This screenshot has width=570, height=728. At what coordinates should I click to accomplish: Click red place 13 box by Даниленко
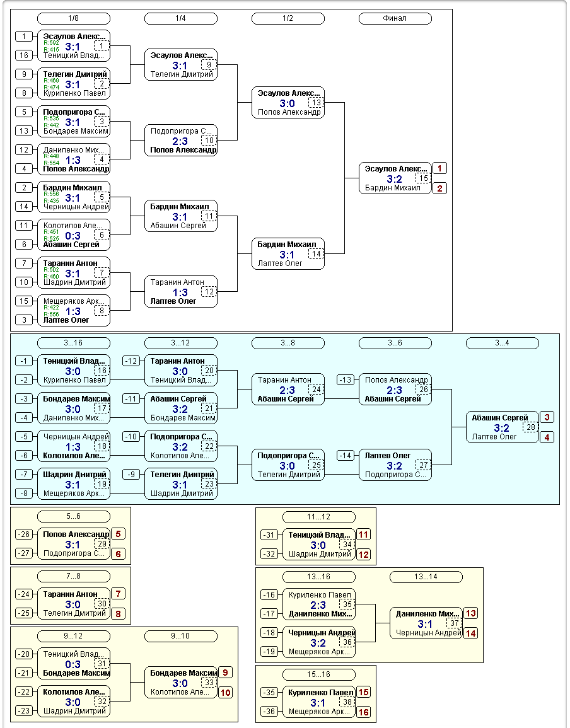coord(470,613)
